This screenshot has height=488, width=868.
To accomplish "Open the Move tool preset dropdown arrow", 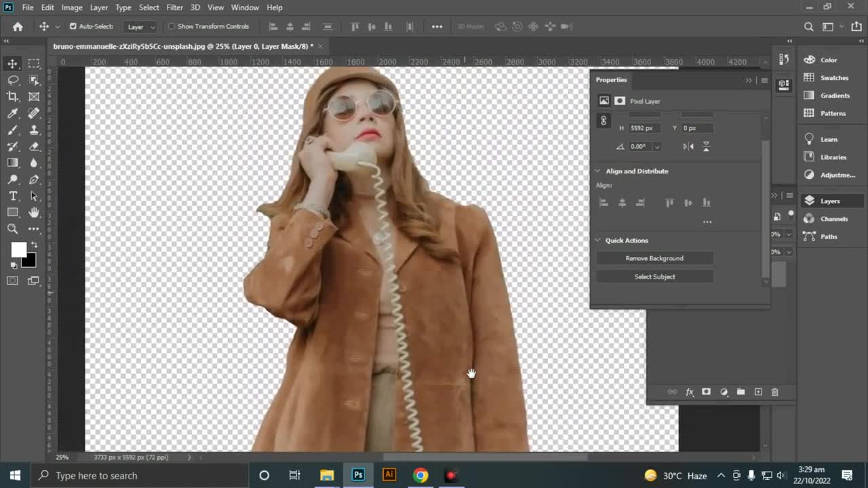I will click(x=57, y=26).
